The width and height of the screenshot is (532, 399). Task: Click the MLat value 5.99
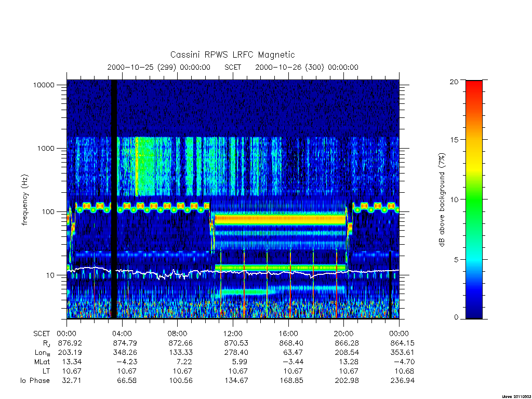tap(240, 362)
